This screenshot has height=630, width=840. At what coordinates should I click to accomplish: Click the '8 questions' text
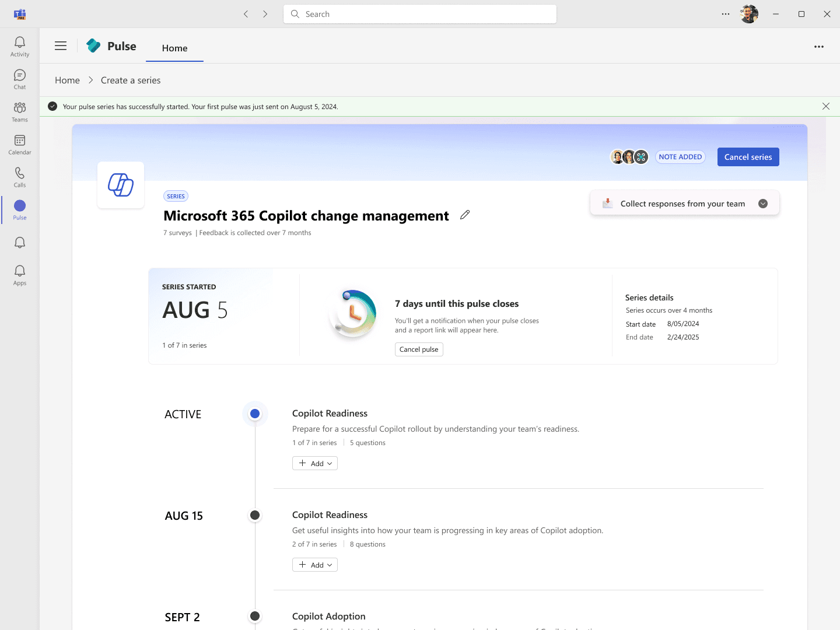pos(367,544)
